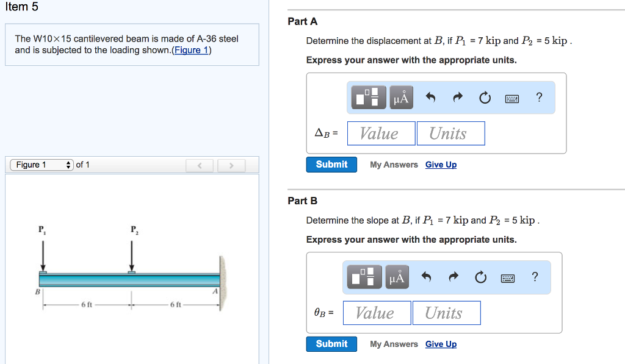The height and width of the screenshot is (364, 625).
Task: Open the µÅ symbols menu in Part A
Action: tap(401, 97)
